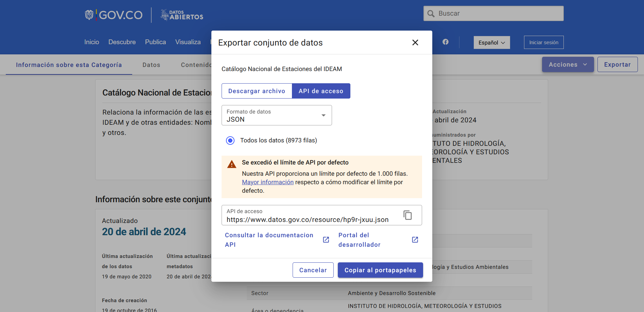Close the export dialog with X

pos(415,42)
